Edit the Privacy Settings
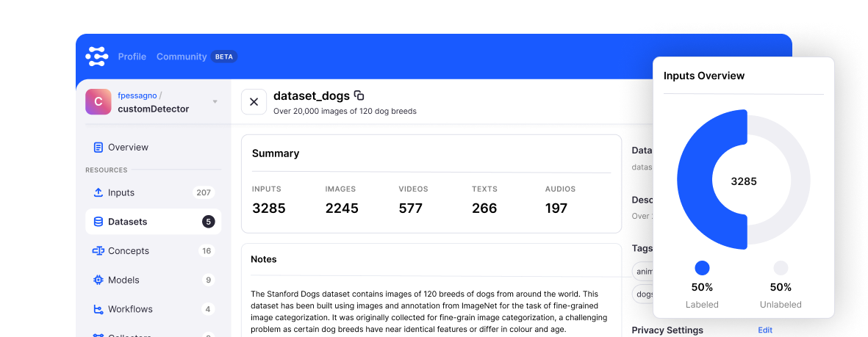The image size is (868, 337). click(765, 330)
